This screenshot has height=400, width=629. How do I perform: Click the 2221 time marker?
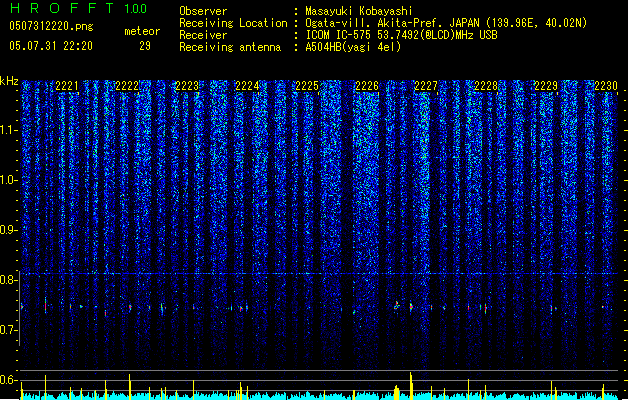tap(67, 86)
